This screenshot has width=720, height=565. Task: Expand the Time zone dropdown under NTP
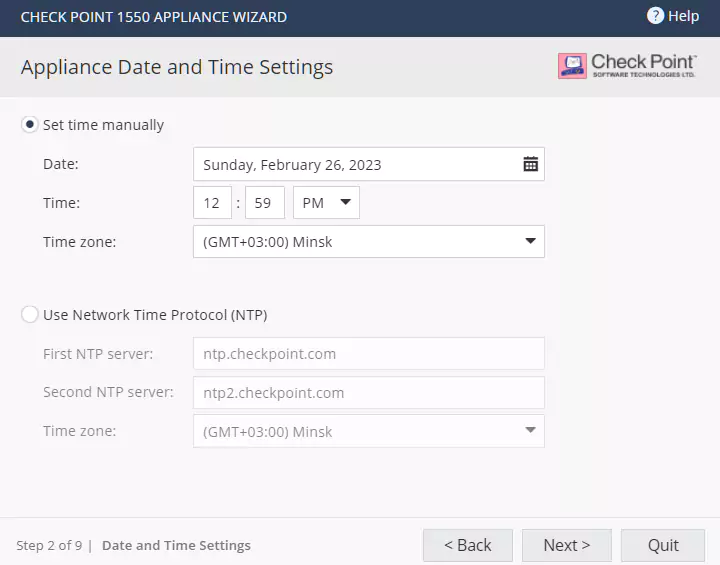tap(368, 432)
